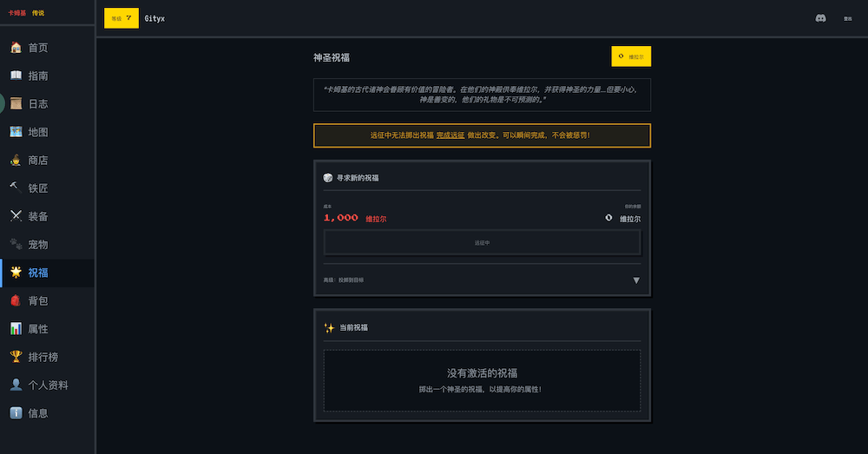Open the 铁匠 blacksmith pickaxe icon
868x454 pixels.
(16, 188)
